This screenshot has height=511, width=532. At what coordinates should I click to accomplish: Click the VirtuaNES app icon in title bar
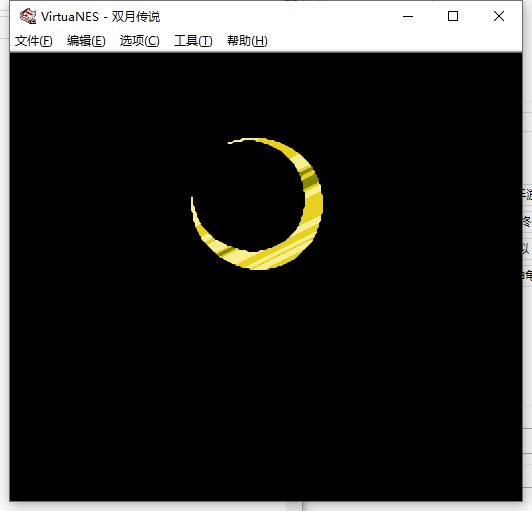pyautogui.click(x=28, y=16)
